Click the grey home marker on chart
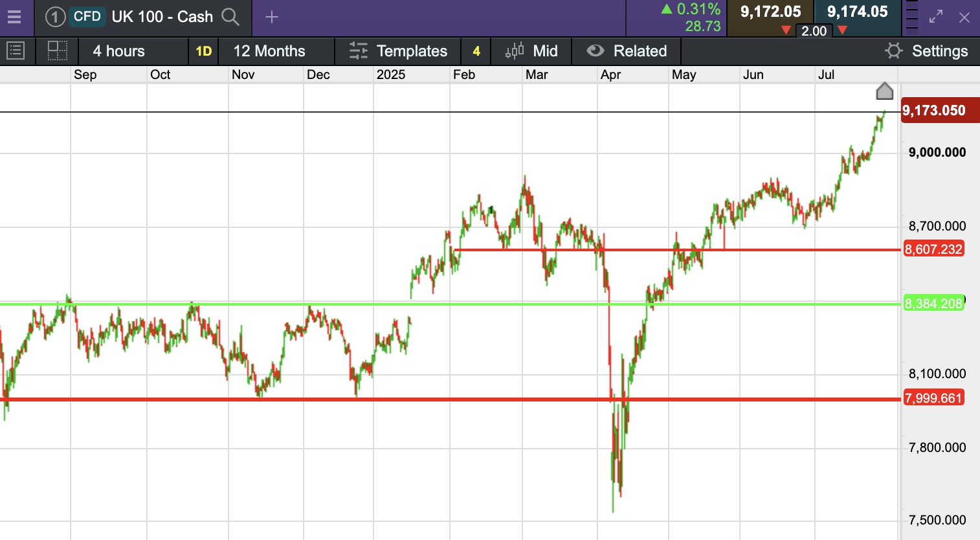The width and height of the screenshot is (980, 540). click(884, 91)
